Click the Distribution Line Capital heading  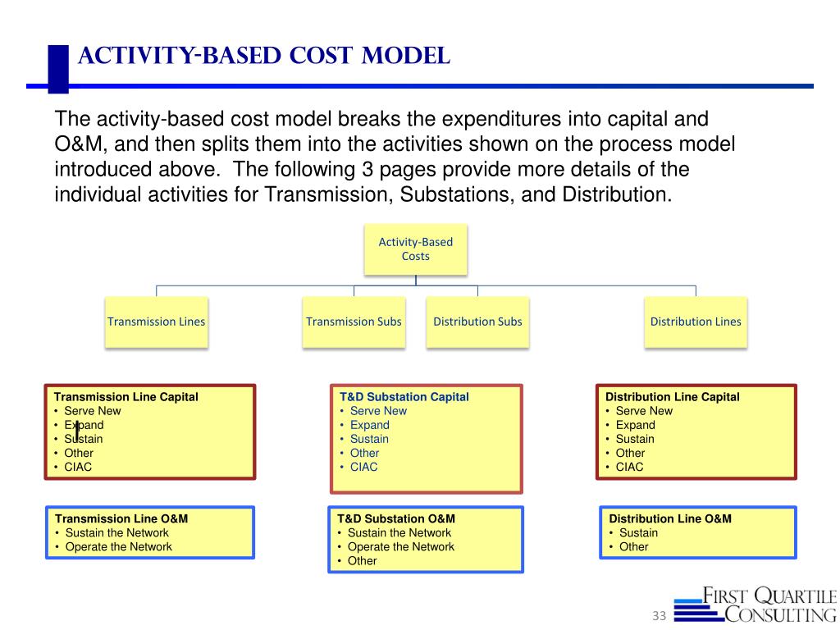click(673, 397)
